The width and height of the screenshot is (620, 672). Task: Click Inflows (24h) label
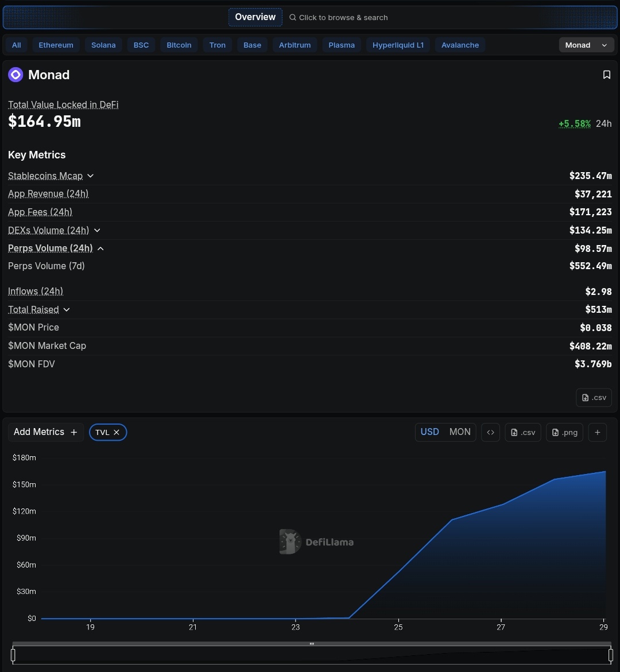[x=36, y=292]
